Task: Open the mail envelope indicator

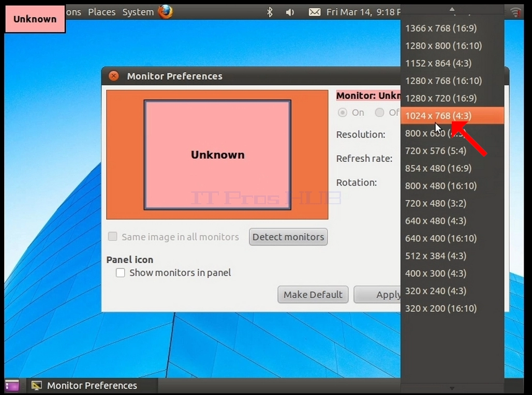Action: (315, 12)
